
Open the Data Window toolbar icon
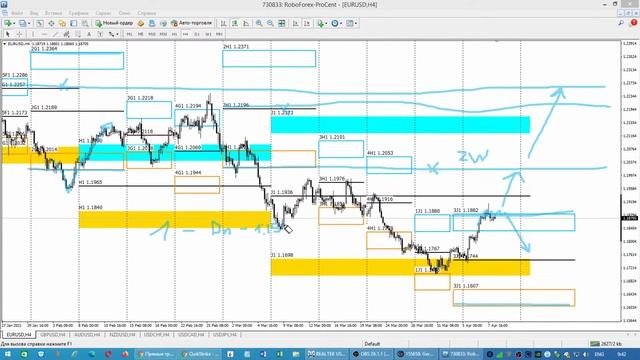[x=51, y=23]
